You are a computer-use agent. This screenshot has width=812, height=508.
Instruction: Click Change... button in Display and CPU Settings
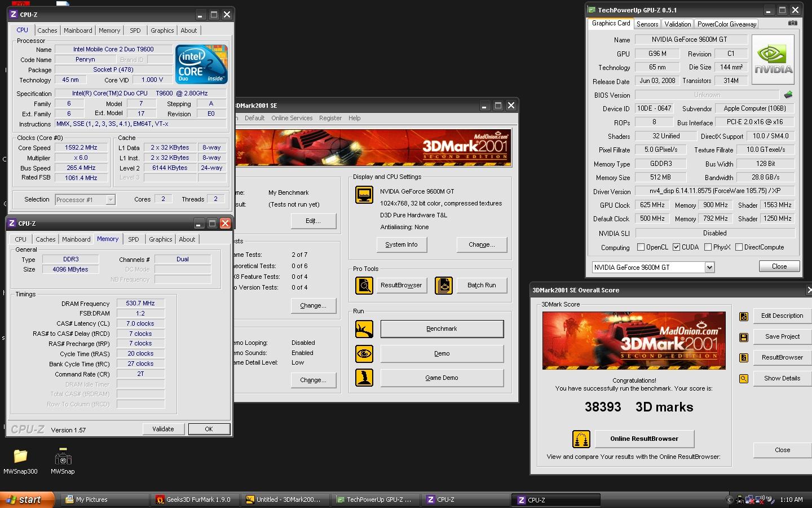point(482,244)
